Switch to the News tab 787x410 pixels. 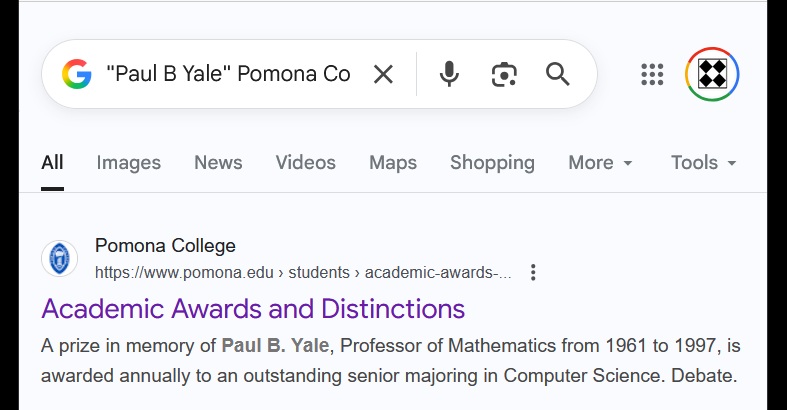pyautogui.click(x=218, y=162)
